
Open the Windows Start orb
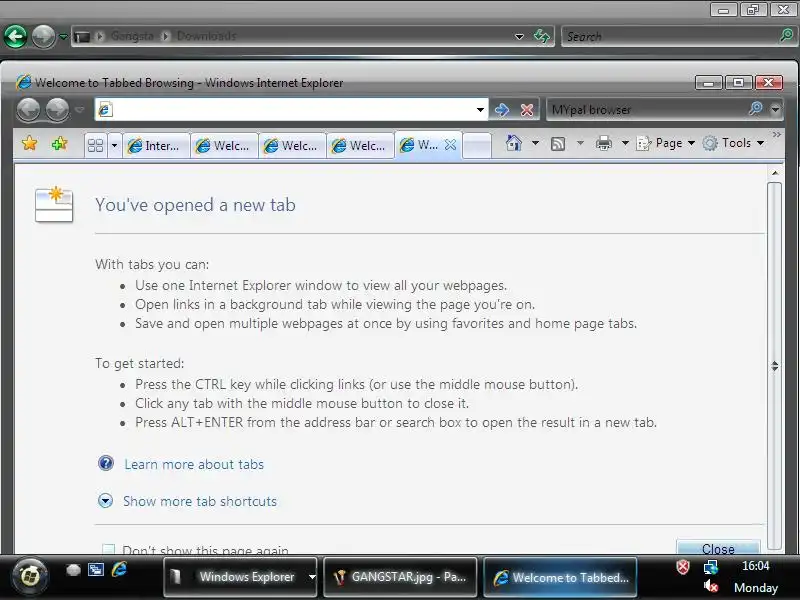(x=30, y=577)
